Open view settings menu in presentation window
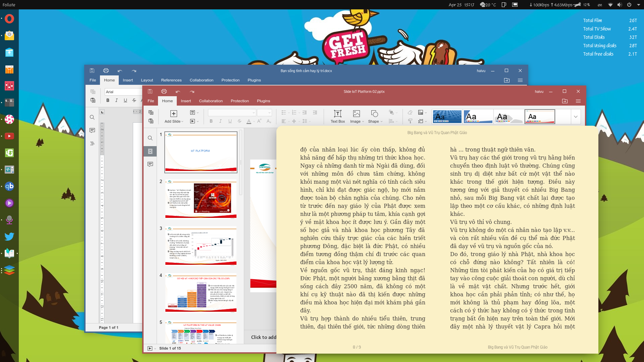Image resolution: width=644 pixels, height=362 pixels. point(578,101)
